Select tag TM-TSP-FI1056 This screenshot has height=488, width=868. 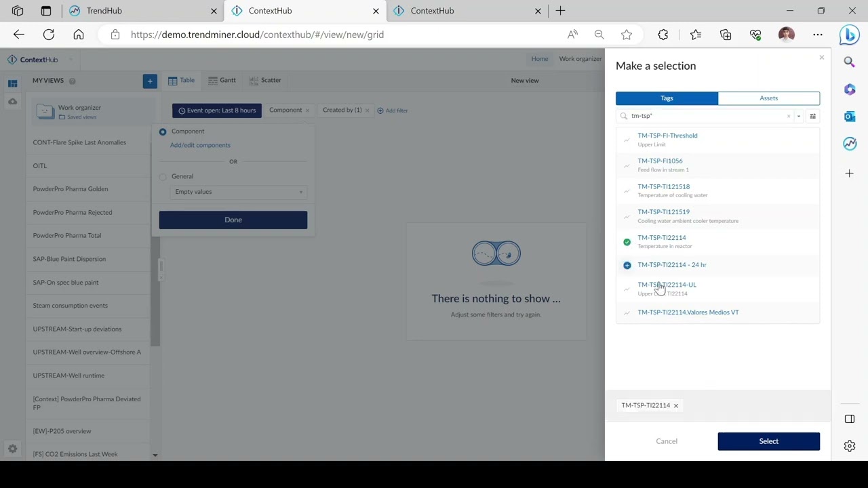click(660, 161)
